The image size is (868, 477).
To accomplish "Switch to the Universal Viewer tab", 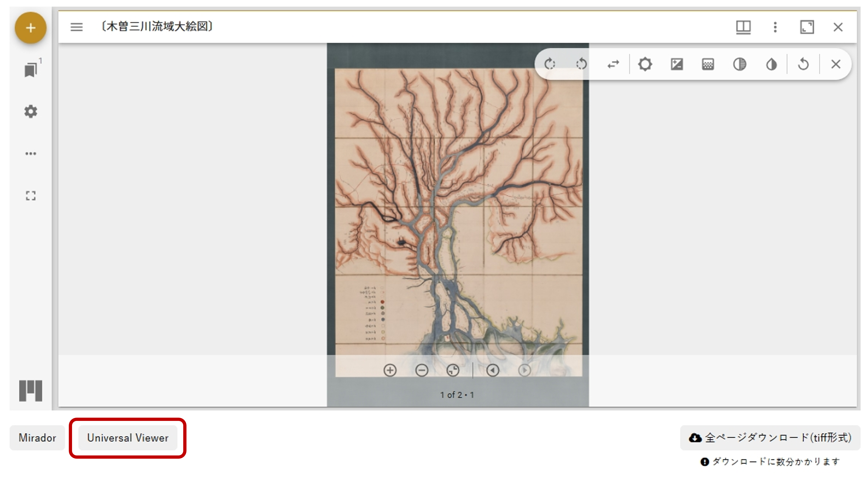I will (128, 438).
